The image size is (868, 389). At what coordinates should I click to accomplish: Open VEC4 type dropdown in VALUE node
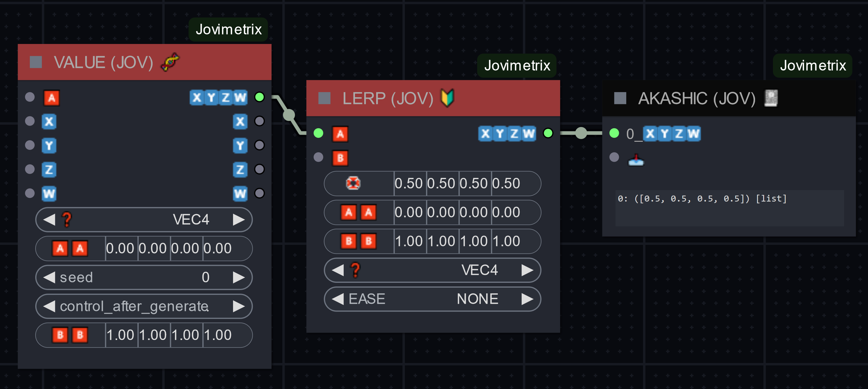(144, 220)
